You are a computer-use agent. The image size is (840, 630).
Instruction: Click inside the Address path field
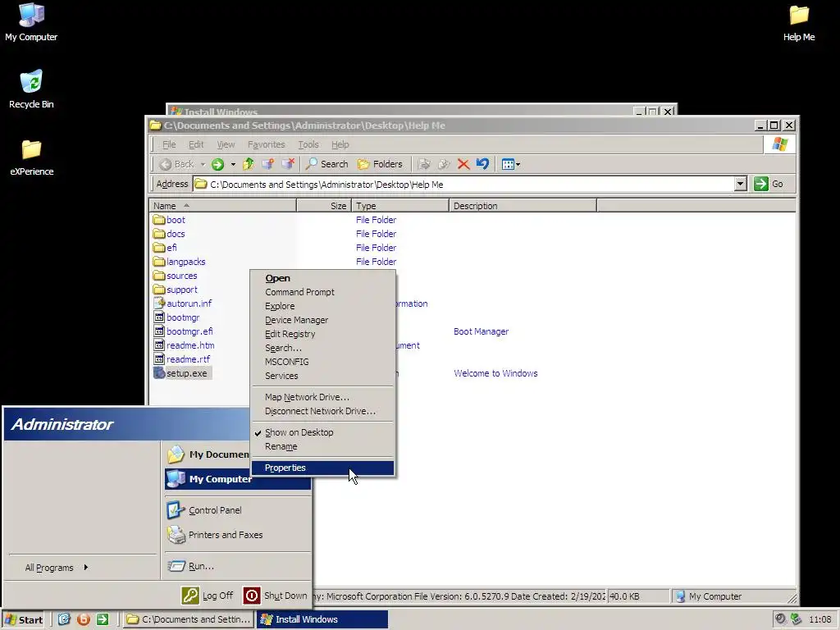point(463,185)
